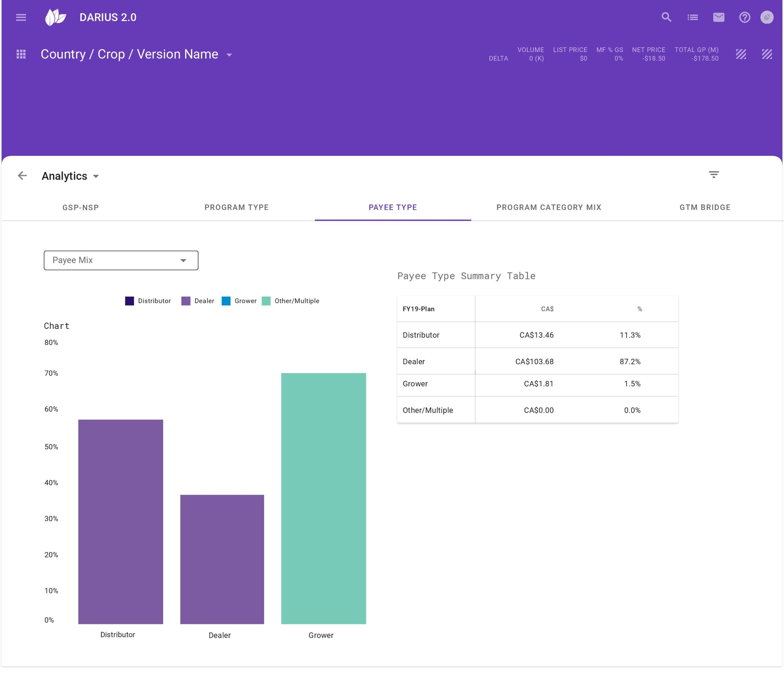The image size is (784, 691).
Task: Click the filter icon in Analytics
Action: click(714, 175)
